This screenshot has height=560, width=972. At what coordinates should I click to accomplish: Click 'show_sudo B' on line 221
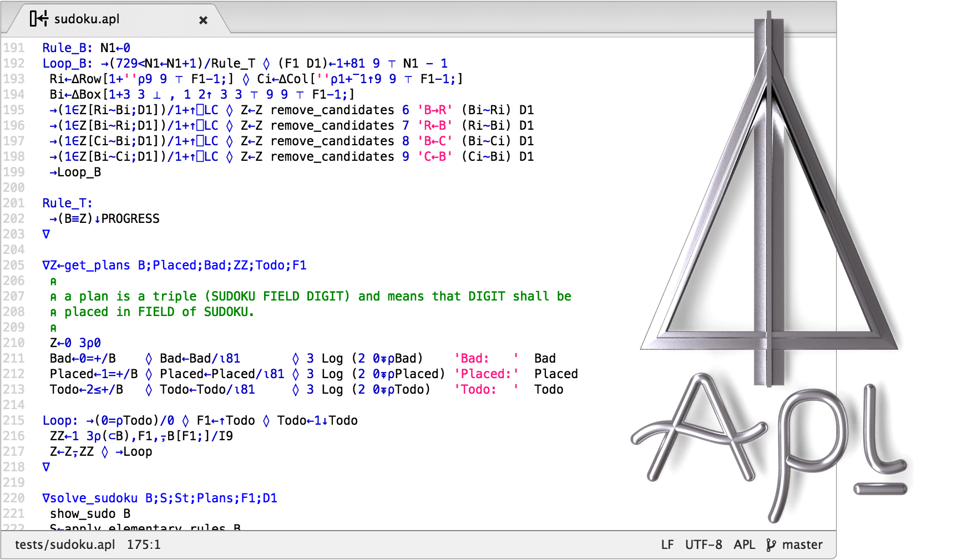click(90, 513)
